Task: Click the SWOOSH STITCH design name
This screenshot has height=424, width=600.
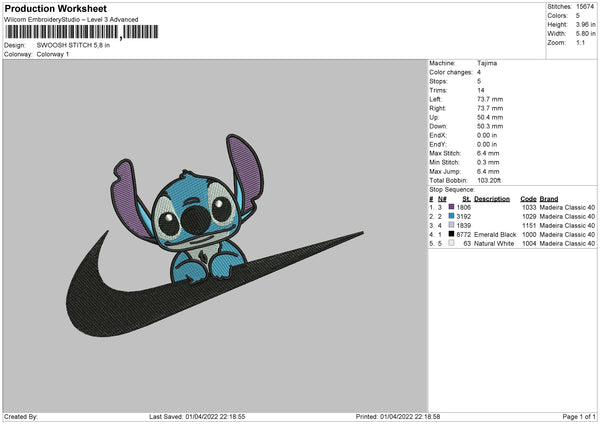Action: [x=73, y=45]
